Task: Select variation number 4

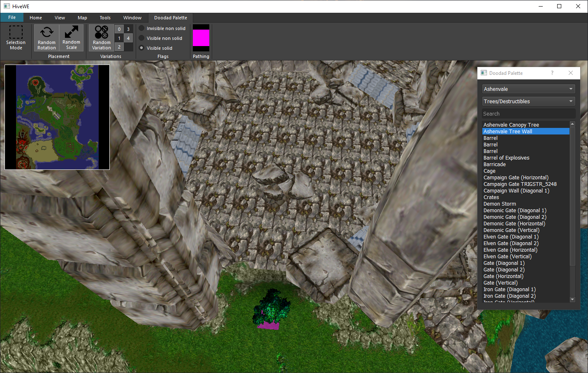Action: (x=128, y=38)
